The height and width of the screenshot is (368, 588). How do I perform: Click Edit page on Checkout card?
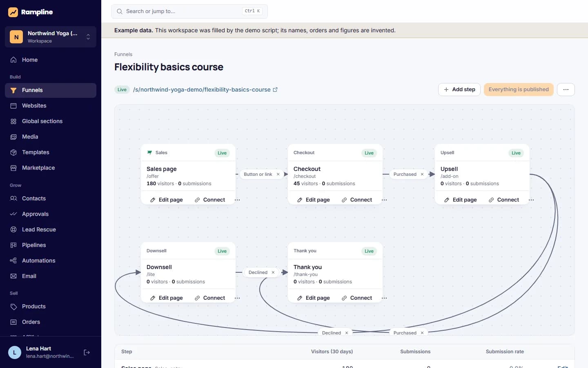[313, 200]
